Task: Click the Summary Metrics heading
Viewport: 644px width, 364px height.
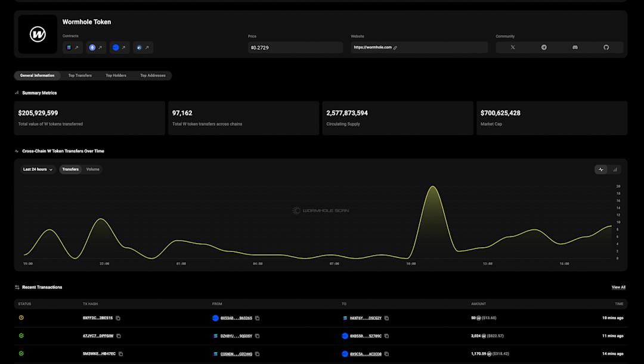Action: (x=39, y=93)
